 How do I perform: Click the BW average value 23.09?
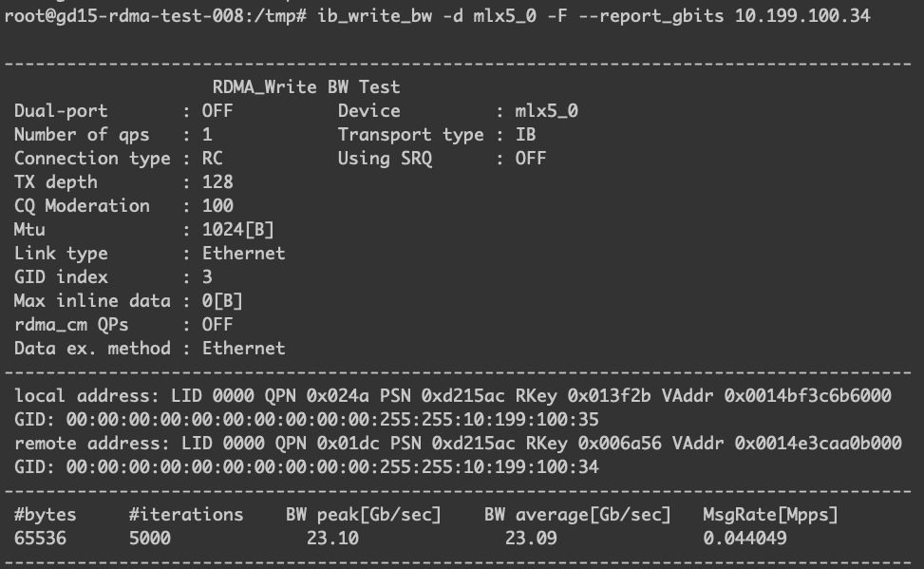(529, 538)
